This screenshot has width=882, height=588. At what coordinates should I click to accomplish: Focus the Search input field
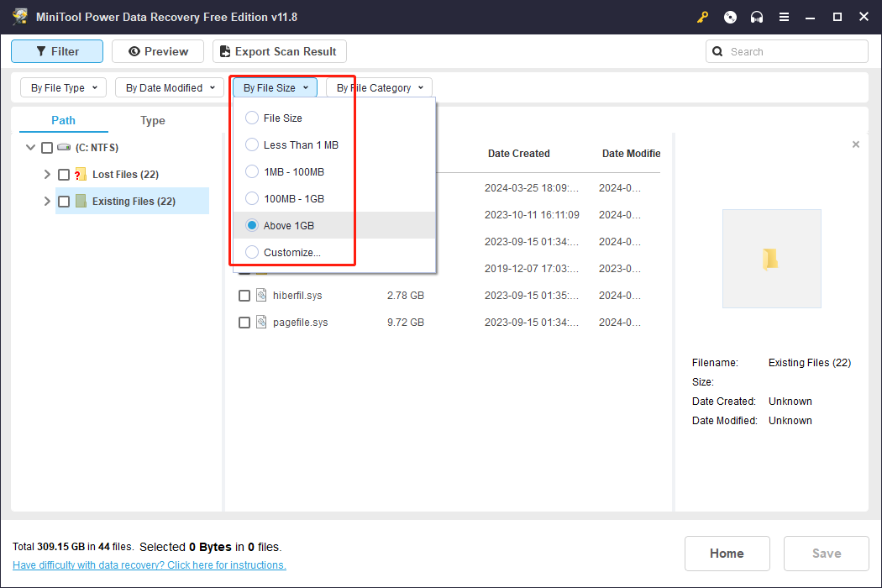[787, 51]
